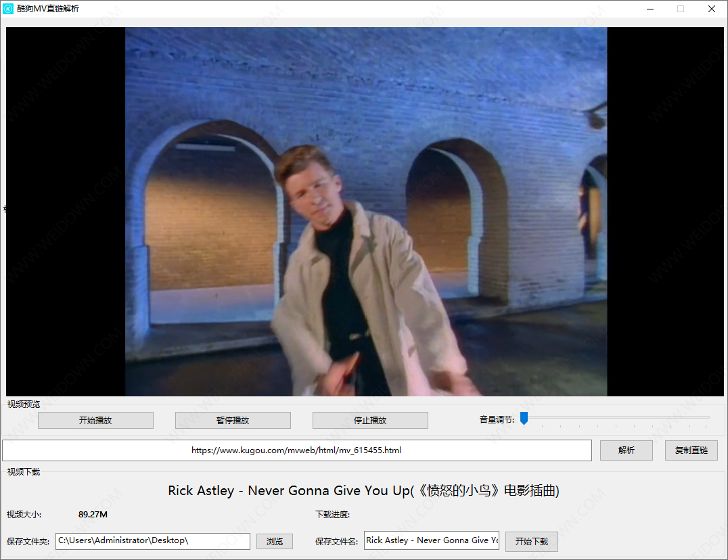Browse for a folder with 浏览 button
The height and width of the screenshot is (560, 728).
click(x=275, y=542)
